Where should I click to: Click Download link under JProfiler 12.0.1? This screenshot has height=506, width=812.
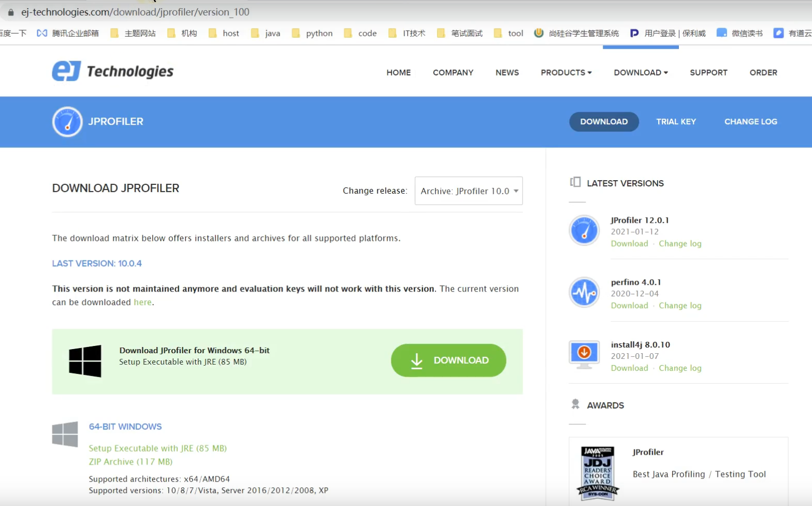pyautogui.click(x=629, y=243)
